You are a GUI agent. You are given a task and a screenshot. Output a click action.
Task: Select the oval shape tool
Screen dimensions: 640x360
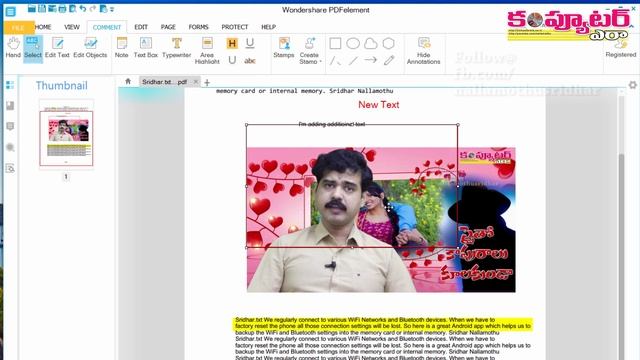[x=353, y=43]
